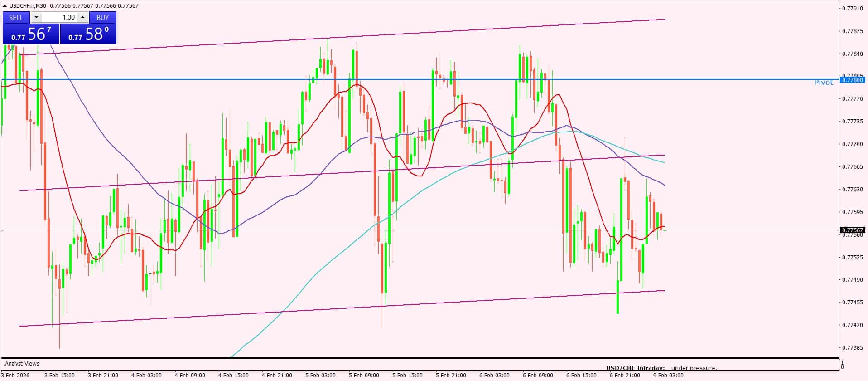Click the Analyst Views indicator label

click(x=22, y=364)
